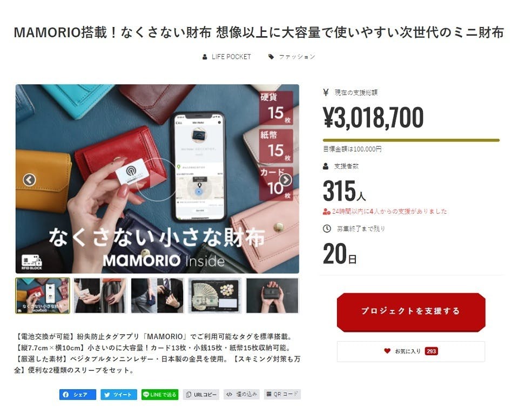Select the thumbnail showing bills and coins
The height and width of the screenshot is (420, 519).
[x=215, y=295]
